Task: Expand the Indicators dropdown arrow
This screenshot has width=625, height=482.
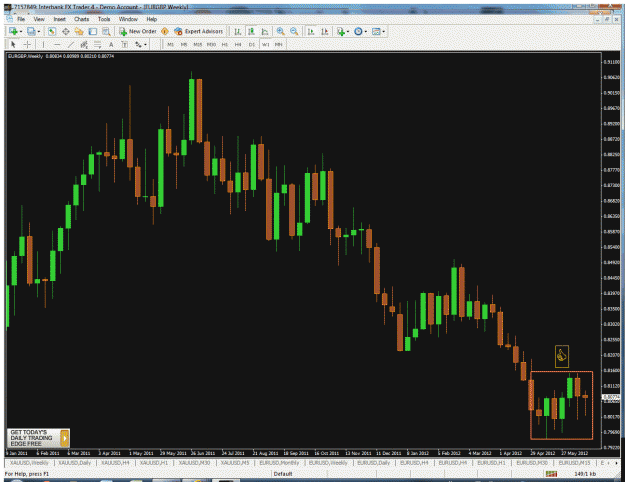Action: [348, 31]
